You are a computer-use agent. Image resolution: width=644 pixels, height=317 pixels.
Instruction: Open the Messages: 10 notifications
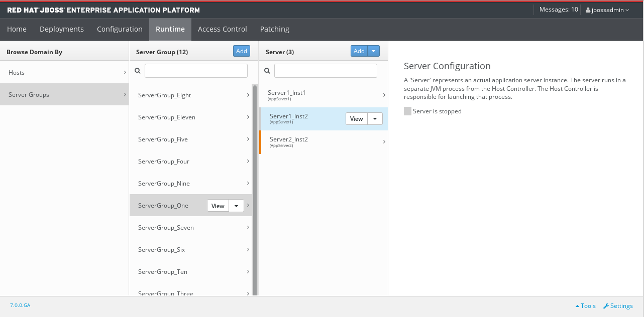point(558,10)
